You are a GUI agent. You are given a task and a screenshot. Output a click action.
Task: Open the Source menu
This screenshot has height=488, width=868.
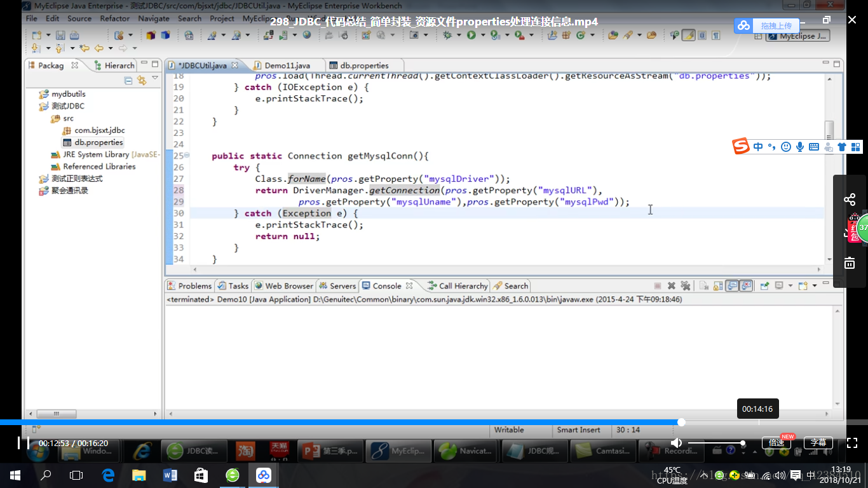(79, 18)
